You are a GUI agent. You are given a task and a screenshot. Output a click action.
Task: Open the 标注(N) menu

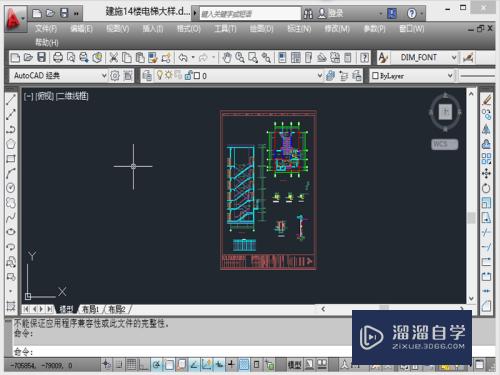coord(299,29)
